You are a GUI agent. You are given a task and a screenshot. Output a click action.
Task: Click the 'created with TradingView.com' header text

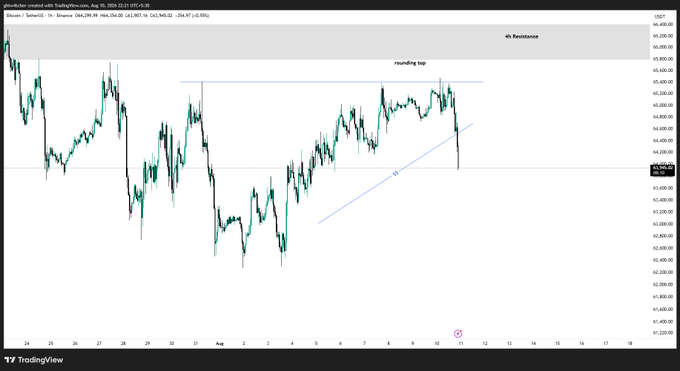click(x=58, y=6)
